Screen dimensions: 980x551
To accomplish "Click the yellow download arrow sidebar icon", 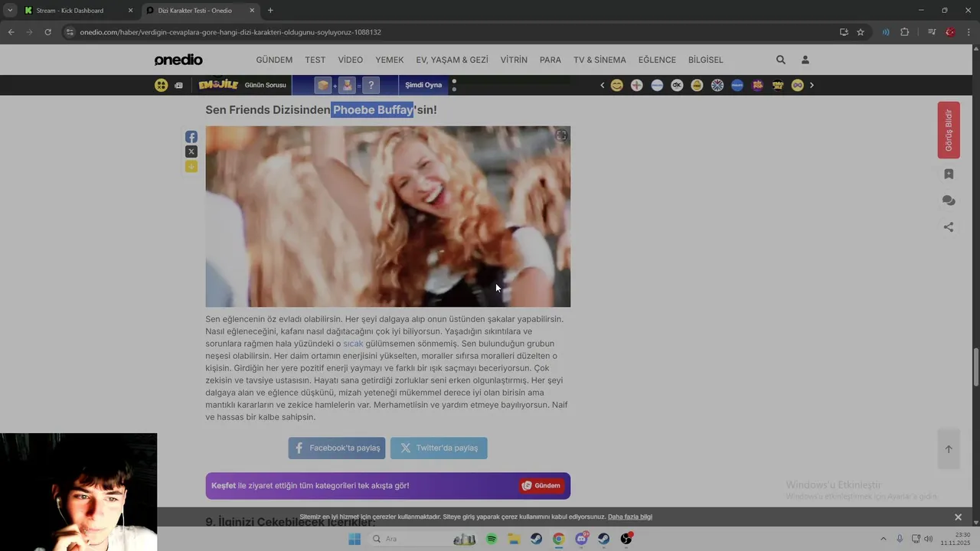I will point(191,166).
